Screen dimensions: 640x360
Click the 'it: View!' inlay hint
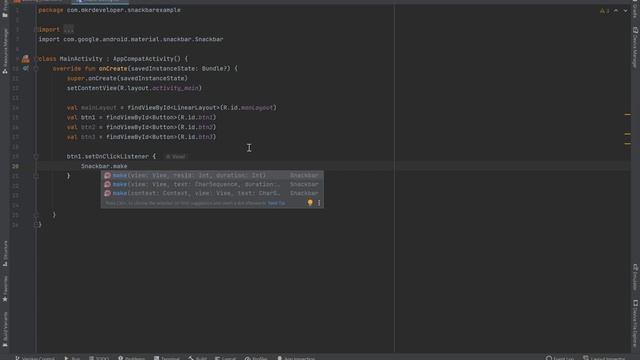(x=175, y=157)
